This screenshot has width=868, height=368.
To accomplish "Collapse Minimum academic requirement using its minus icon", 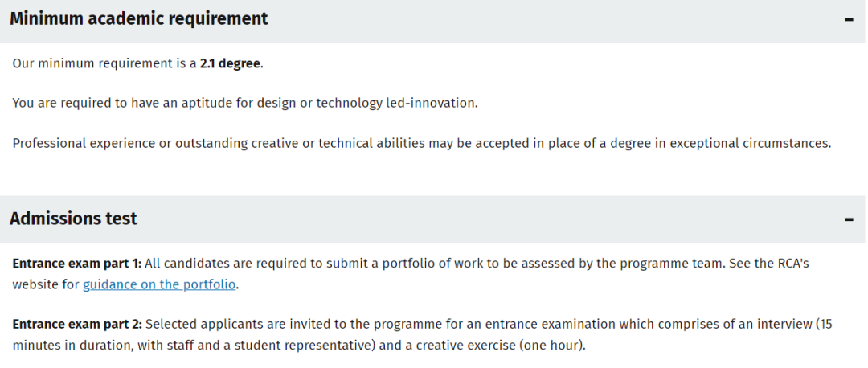I will pos(849,20).
